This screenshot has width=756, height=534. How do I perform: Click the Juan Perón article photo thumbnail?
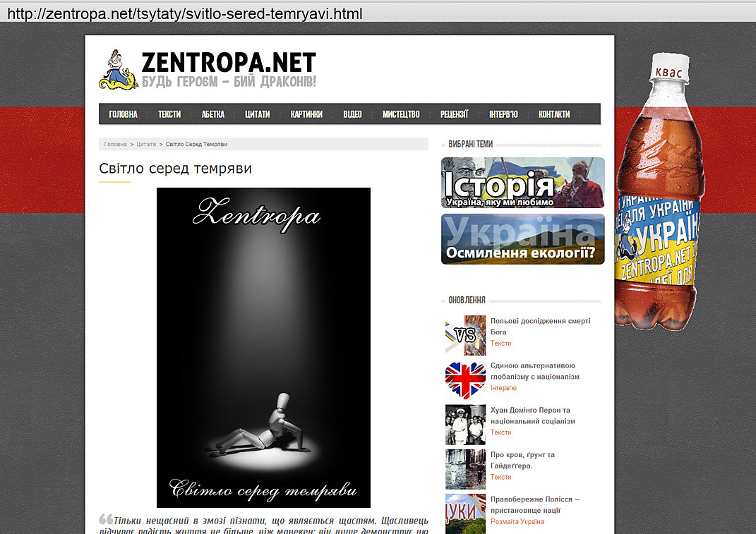click(464, 424)
